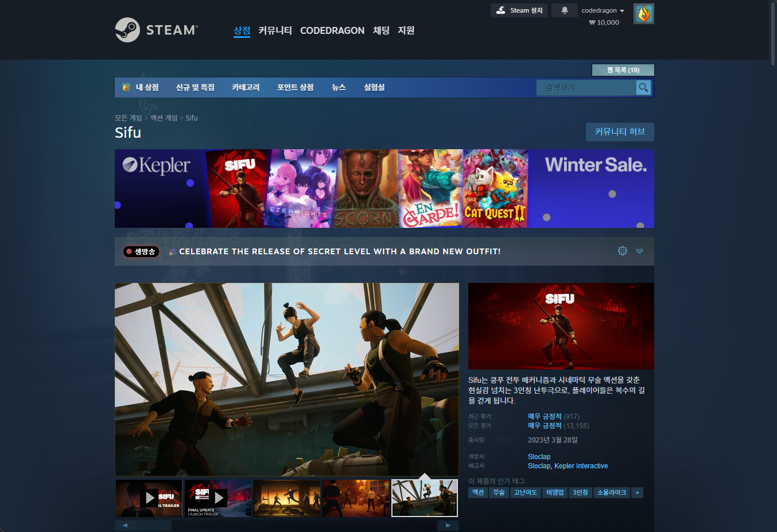Open recent reviews 매우 긍정적 (917)
This screenshot has width=777, height=532.
point(554,417)
